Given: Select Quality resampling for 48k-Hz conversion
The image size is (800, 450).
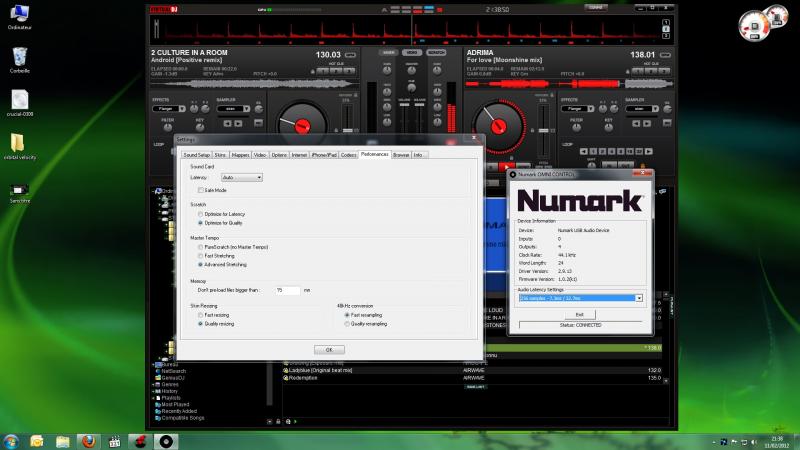Looking at the screenshot, I should (346, 323).
